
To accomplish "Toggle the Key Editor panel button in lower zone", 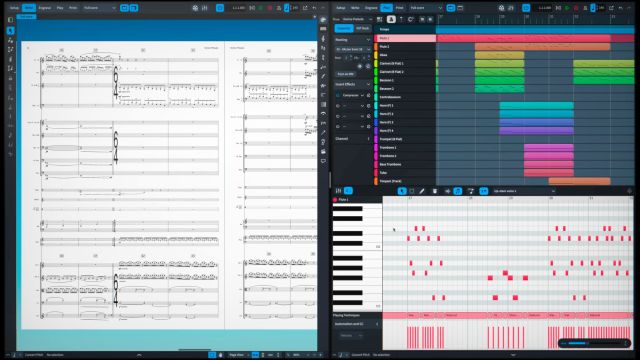I will pyautogui.click(x=348, y=191).
